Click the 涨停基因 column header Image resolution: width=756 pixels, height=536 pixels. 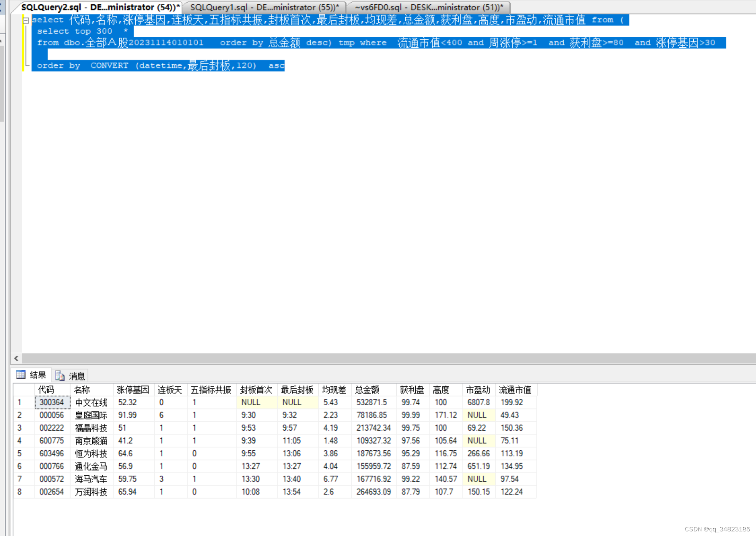pos(133,390)
